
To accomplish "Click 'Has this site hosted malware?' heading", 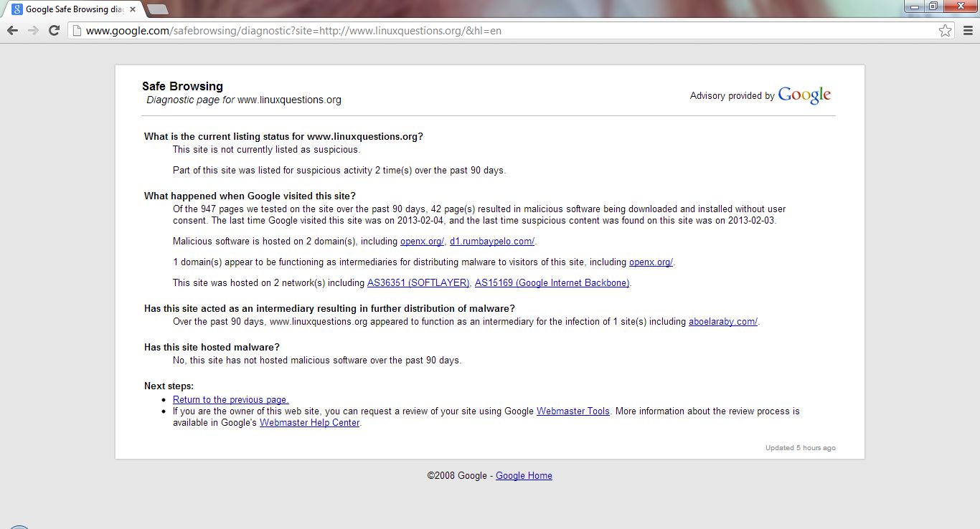I will tap(212, 348).
